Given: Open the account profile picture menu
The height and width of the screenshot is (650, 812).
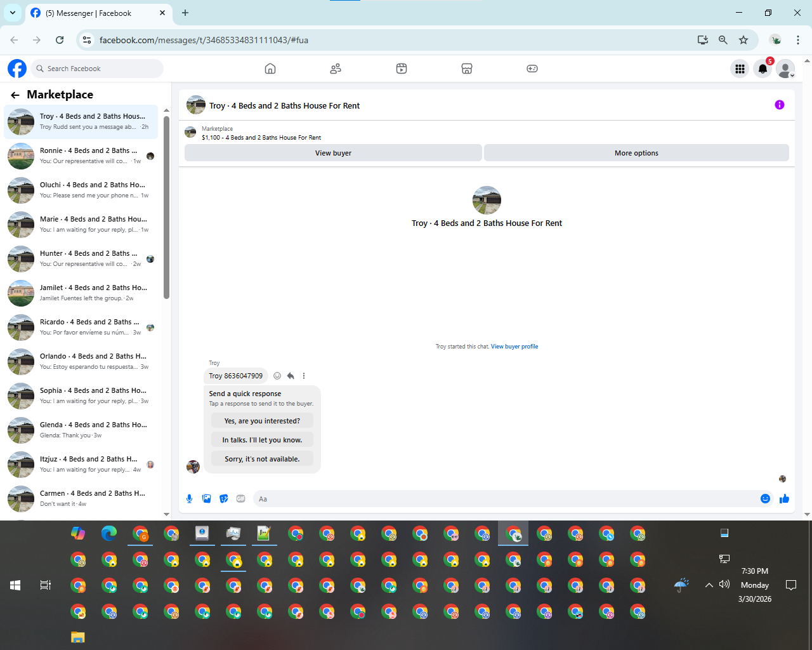Looking at the screenshot, I should [x=785, y=69].
